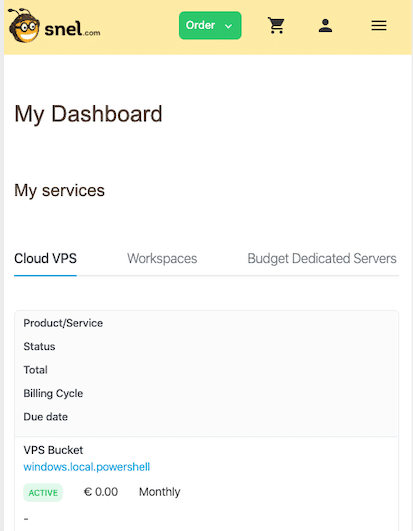Click the Total column header
This screenshot has width=413, height=531.
[35, 370]
